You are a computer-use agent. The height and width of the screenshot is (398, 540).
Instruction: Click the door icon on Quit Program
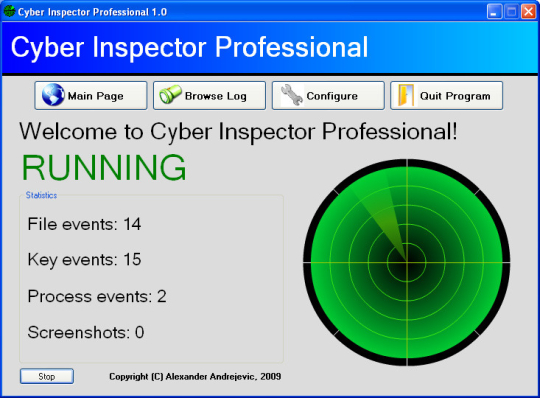point(406,95)
